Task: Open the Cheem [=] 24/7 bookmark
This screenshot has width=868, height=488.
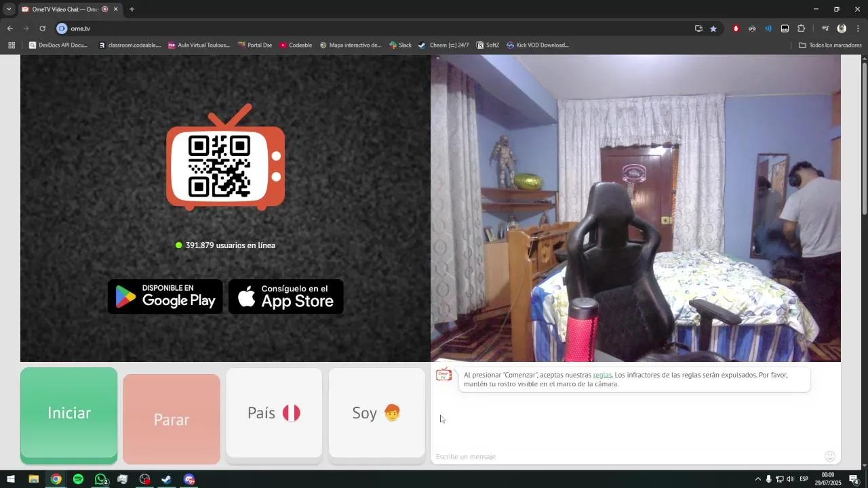Action: click(443, 45)
